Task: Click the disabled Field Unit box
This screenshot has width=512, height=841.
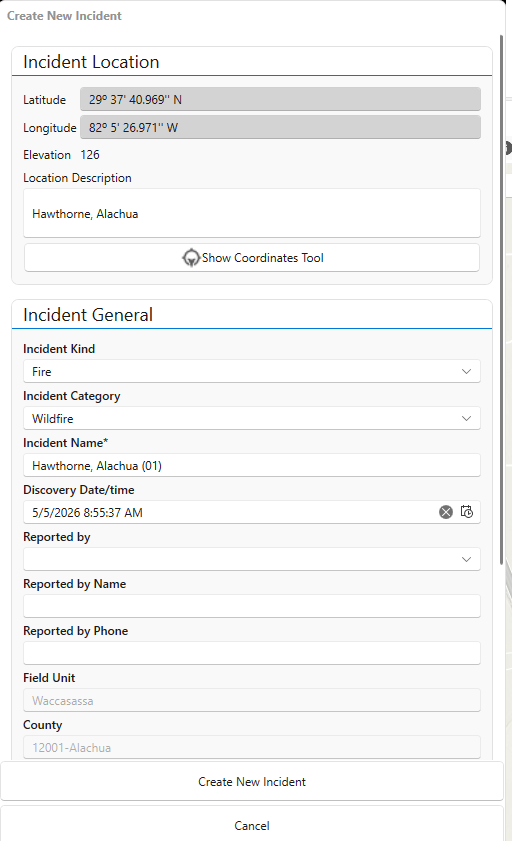Action: [x=251, y=700]
